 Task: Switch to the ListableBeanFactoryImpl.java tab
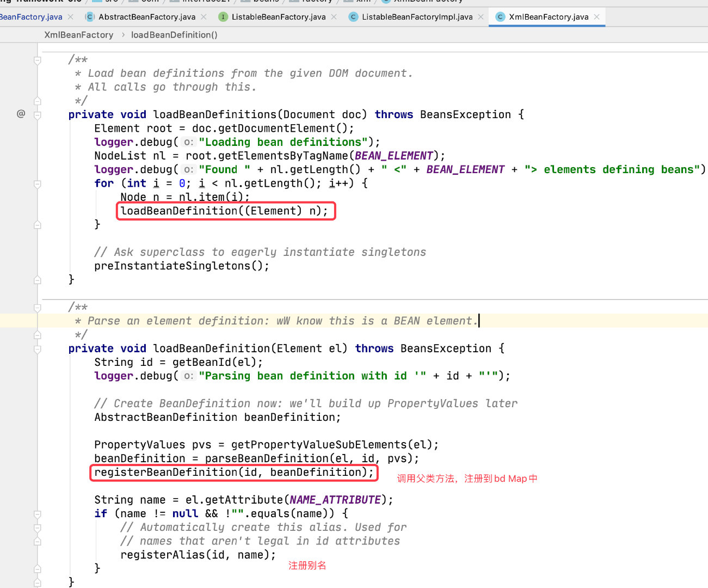click(x=416, y=17)
